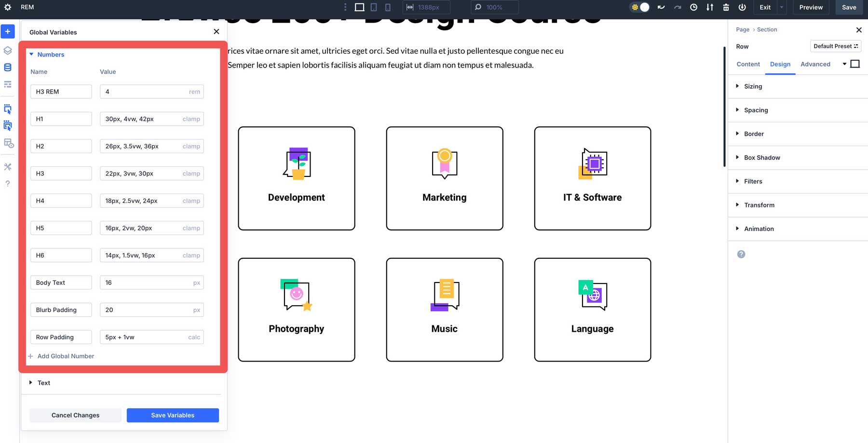The image size is (868, 443).
Task: Switch to phone preview mode
Action: click(388, 7)
